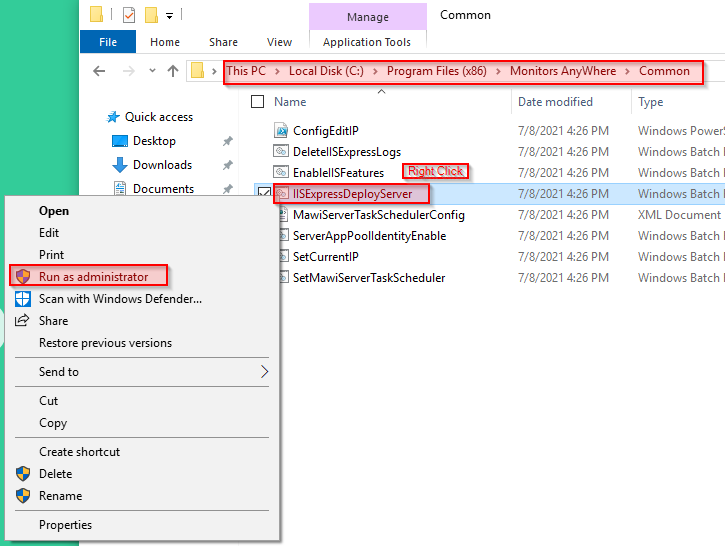The image size is (725, 546).
Task: Click the File tab button
Action: (108, 42)
